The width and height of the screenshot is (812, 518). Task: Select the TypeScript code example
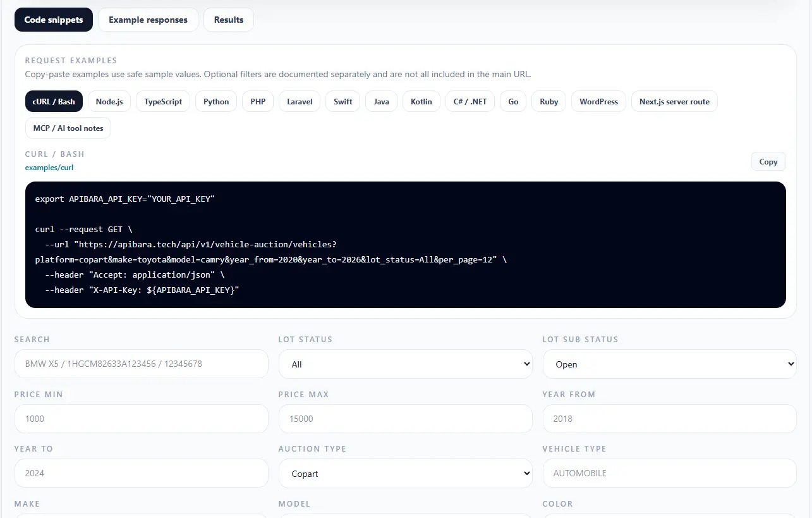pos(163,101)
